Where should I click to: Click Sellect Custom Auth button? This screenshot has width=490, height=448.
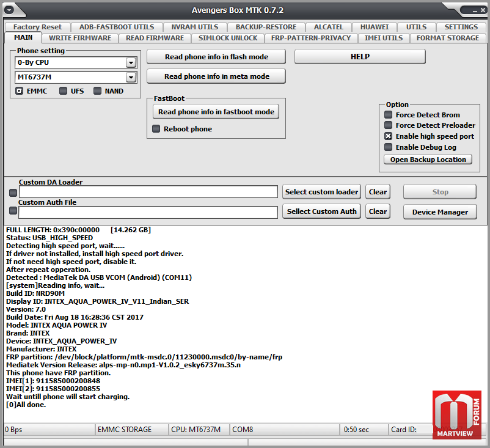(x=321, y=211)
